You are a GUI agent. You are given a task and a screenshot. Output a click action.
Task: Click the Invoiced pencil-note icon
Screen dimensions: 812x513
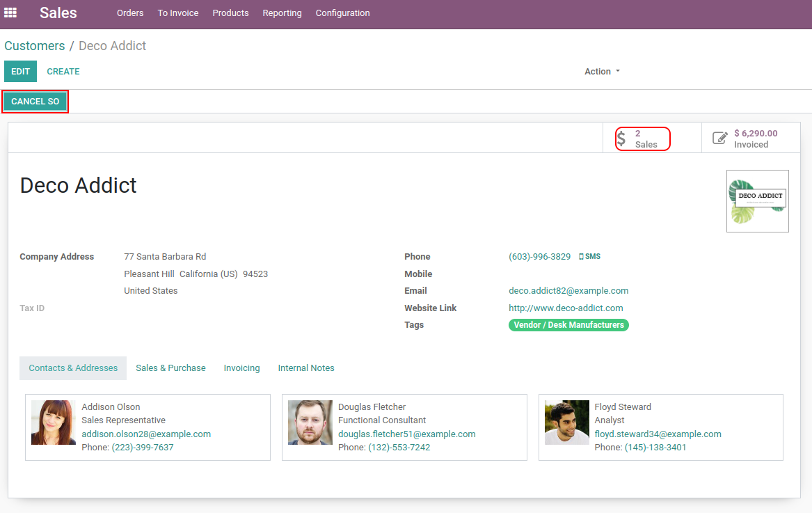[x=720, y=139]
